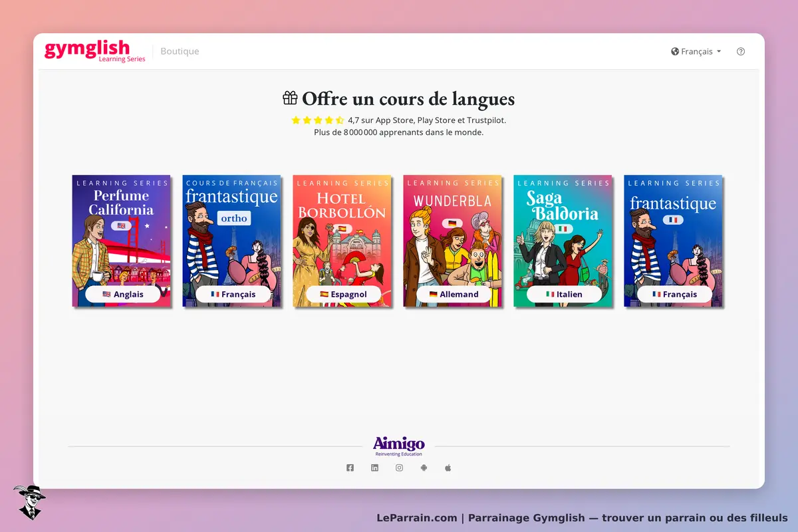The image size is (798, 532).
Task: Select the Anglais course button
Action: [123, 294]
